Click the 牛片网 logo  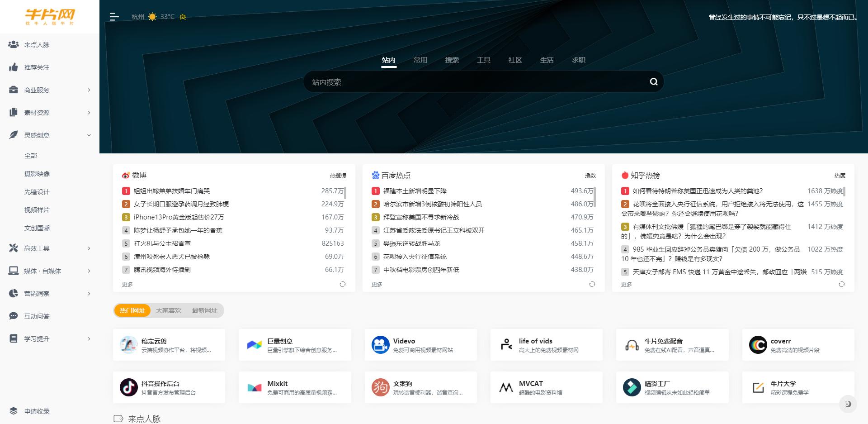pyautogui.click(x=50, y=16)
